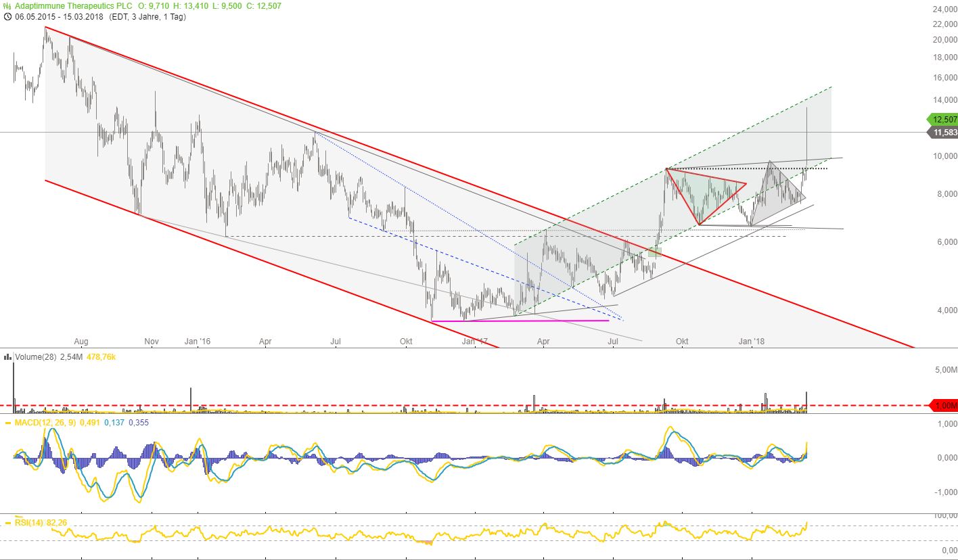Click the gray 11,583 price tag on axis
This screenshot has height=560, width=958.
click(942, 133)
